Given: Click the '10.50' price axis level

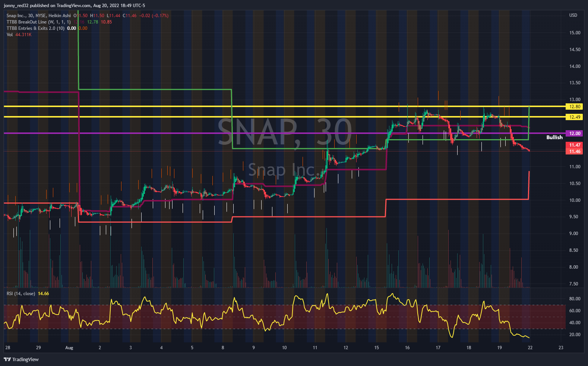Looking at the screenshot, I should [x=575, y=184].
